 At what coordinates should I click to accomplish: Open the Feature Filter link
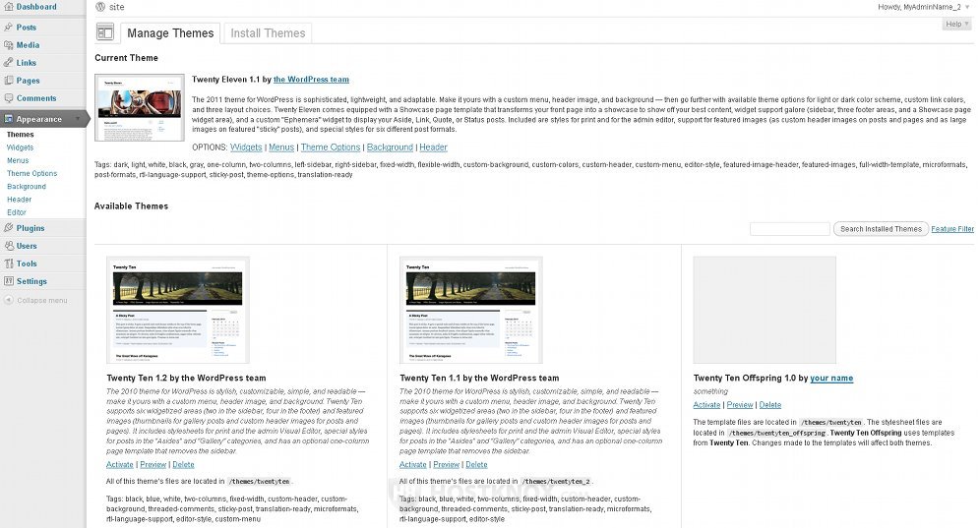click(x=952, y=229)
